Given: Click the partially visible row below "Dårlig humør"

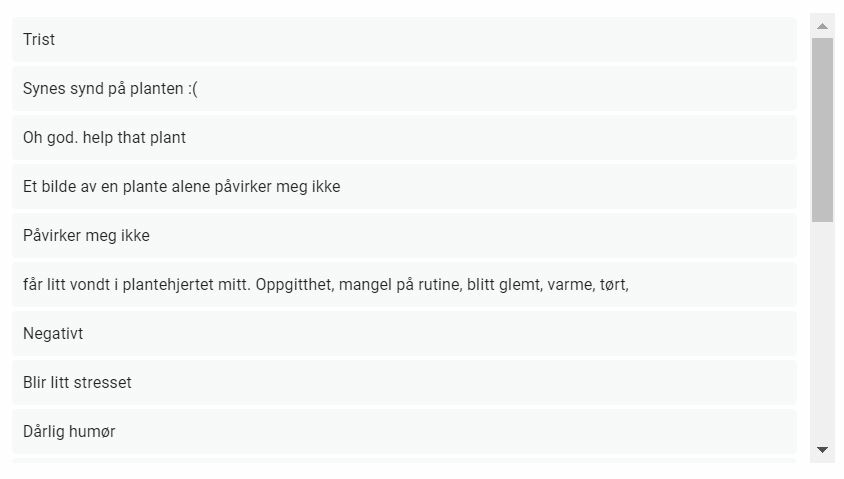Looking at the screenshot, I should [x=404, y=461].
